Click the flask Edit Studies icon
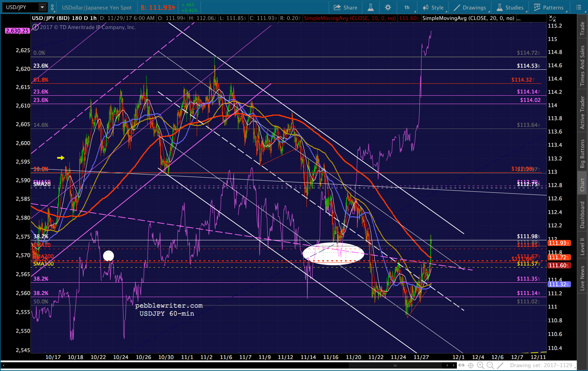 370,7
